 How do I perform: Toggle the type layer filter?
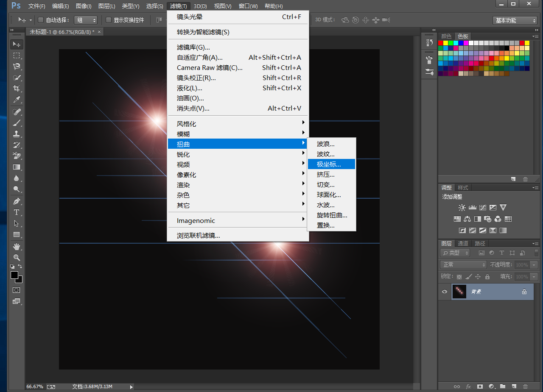(x=502, y=253)
